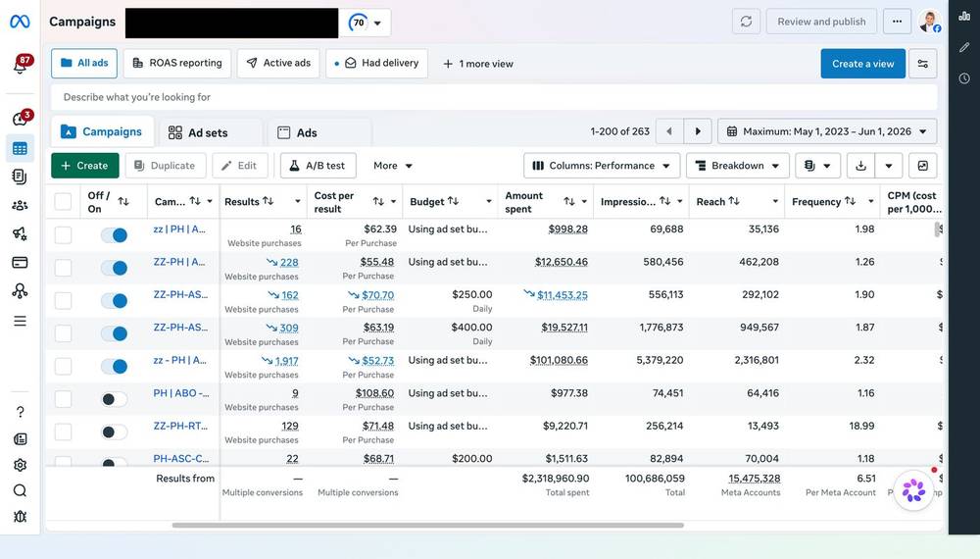
Task: Open the charts expand icon beside export
Action: click(922, 166)
